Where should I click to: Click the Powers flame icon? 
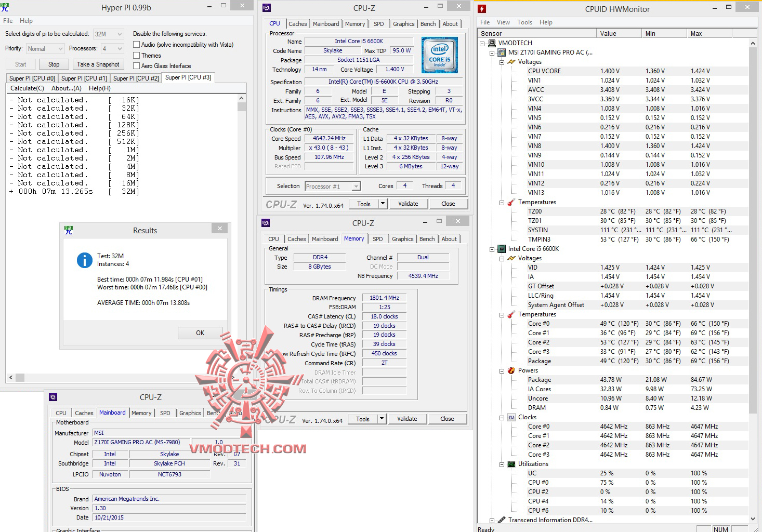click(511, 370)
